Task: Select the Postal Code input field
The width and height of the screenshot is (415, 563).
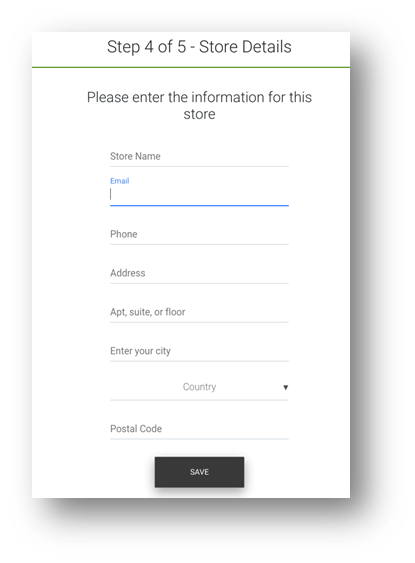Action: [x=199, y=429]
